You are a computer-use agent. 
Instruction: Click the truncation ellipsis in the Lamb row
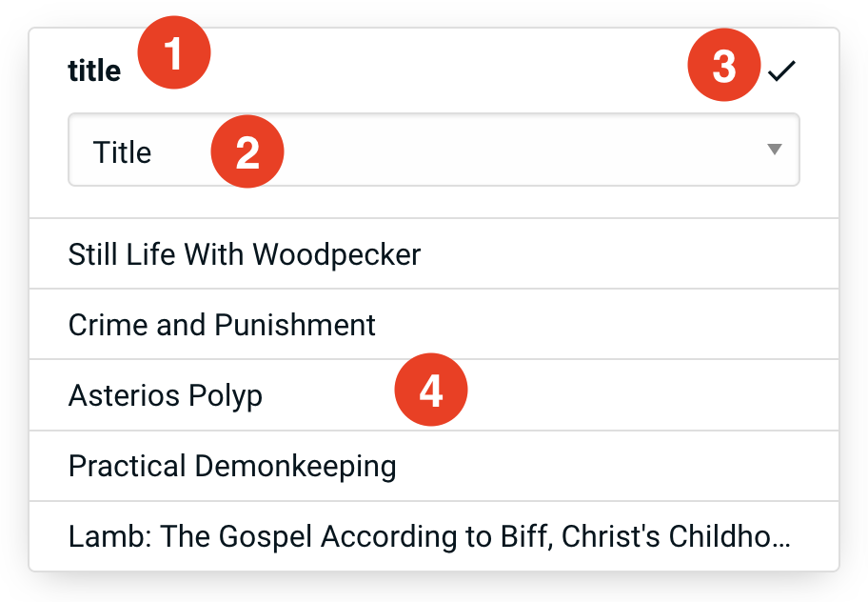782,538
